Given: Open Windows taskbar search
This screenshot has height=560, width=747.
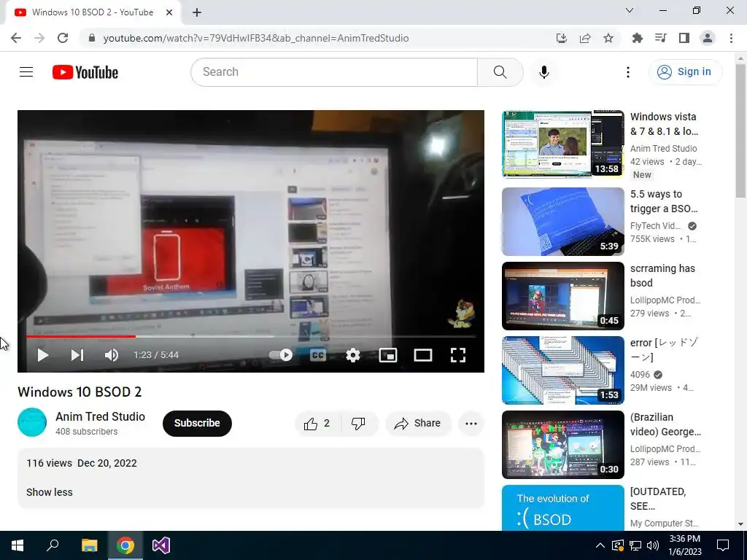Looking at the screenshot, I should pos(53,545).
